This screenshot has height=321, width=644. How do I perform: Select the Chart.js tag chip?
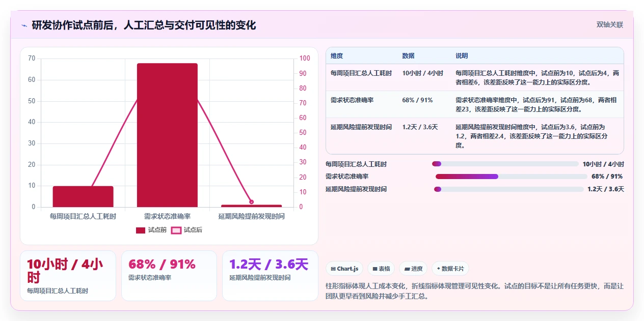[x=344, y=269]
